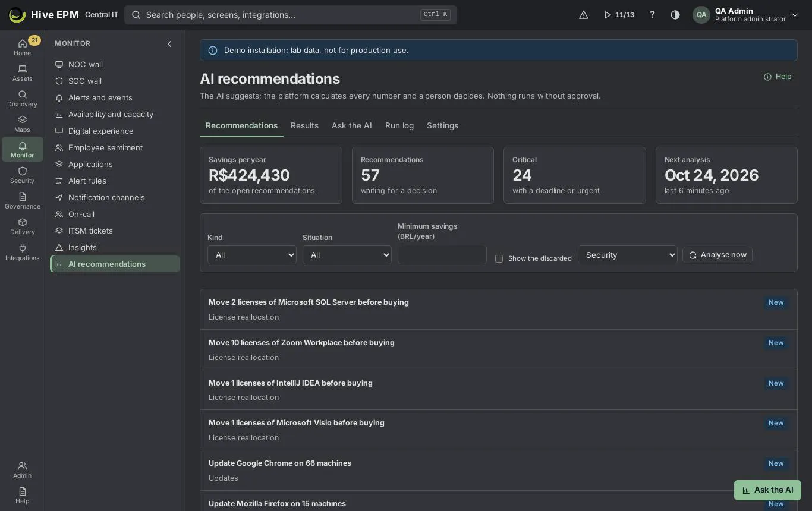Open the Settings tab
This screenshot has width=812, height=511.
tap(442, 125)
